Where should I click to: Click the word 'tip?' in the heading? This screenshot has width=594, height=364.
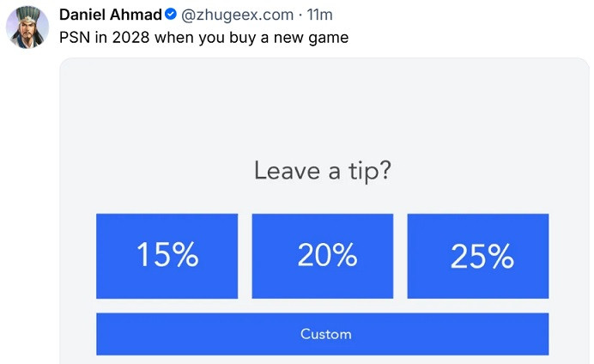click(370, 171)
